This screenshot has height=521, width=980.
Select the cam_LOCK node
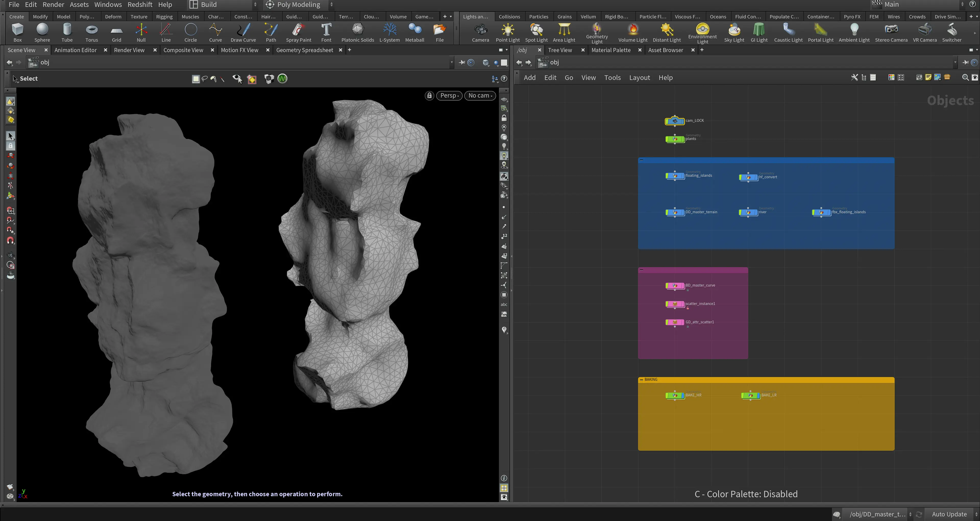pos(675,121)
